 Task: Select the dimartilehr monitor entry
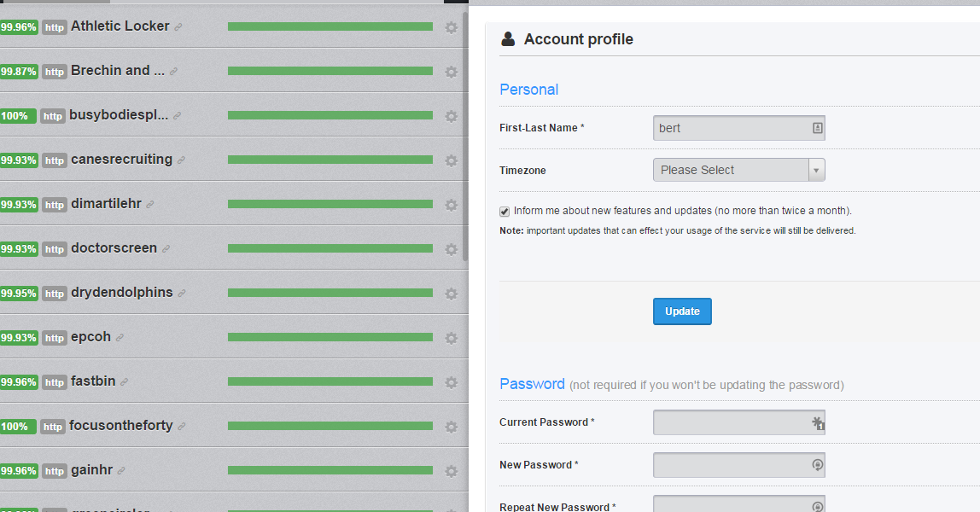[x=106, y=204]
